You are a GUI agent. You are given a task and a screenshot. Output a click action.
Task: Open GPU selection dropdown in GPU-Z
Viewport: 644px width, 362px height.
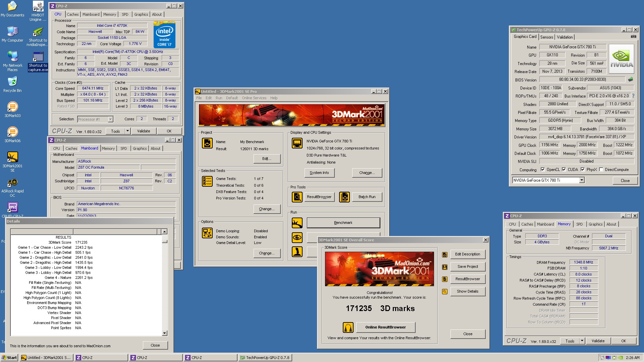(x=582, y=180)
